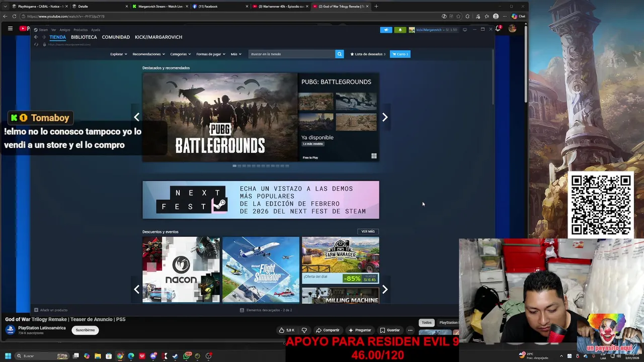Show previous featured game in carousel
This screenshot has width=644, height=362.
[x=136, y=117]
